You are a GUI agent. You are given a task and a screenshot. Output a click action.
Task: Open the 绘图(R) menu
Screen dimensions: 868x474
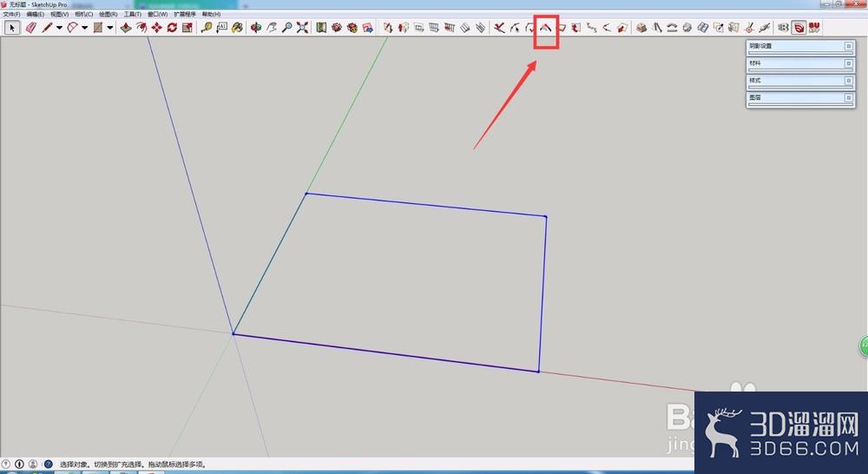pos(108,15)
